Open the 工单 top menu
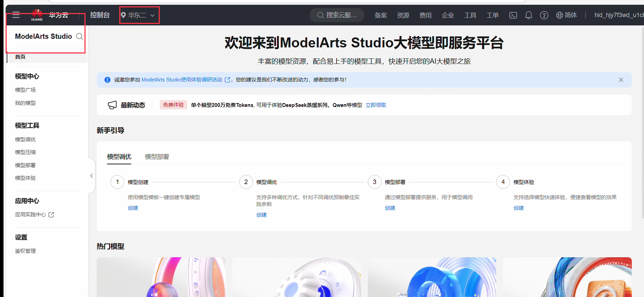 pos(492,15)
